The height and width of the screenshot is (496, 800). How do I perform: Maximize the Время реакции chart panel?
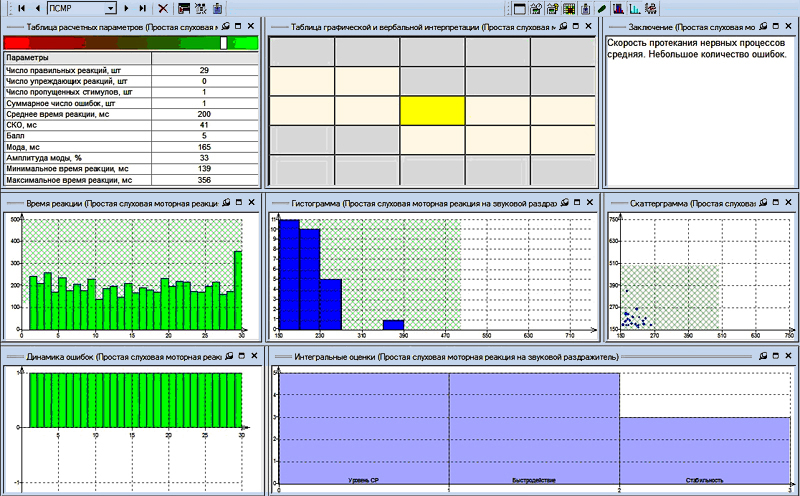pos(239,203)
